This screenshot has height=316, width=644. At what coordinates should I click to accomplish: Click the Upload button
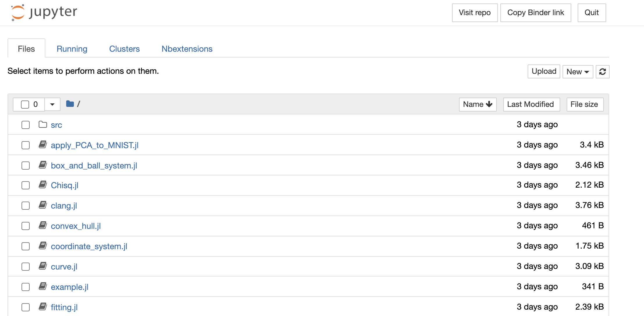pyautogui.click(x=544, y=71)
